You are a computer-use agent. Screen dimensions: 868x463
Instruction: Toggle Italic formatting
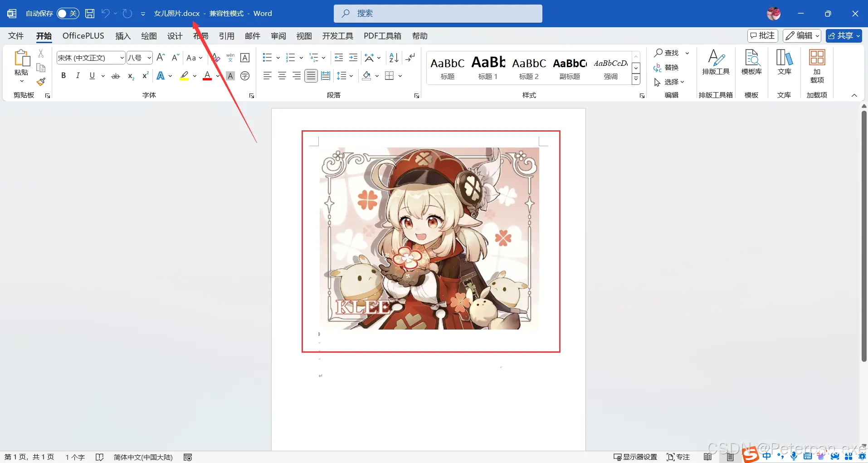point(78,76)
